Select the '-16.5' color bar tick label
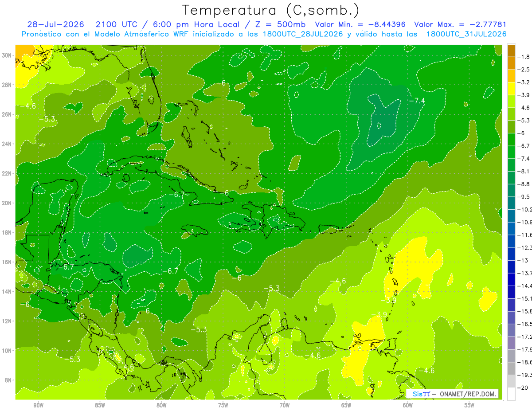This screenshot has width=532, height=411. point(525,324)
